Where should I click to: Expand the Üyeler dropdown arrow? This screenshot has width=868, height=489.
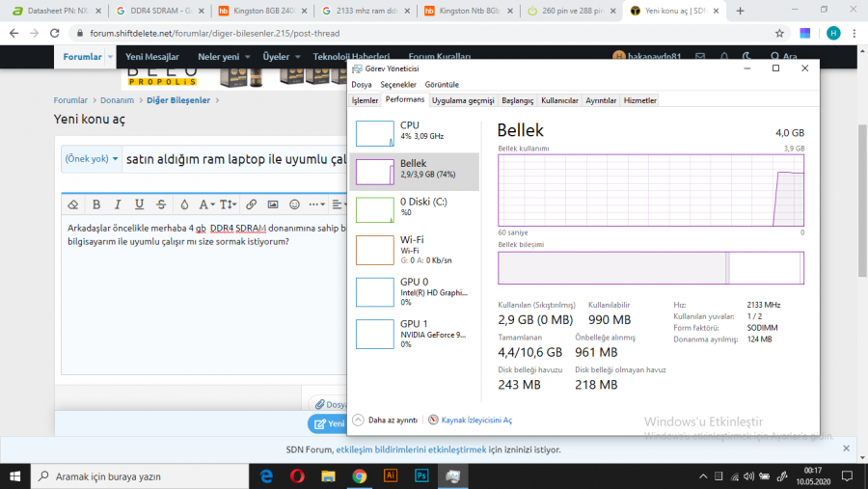(297, 57)
